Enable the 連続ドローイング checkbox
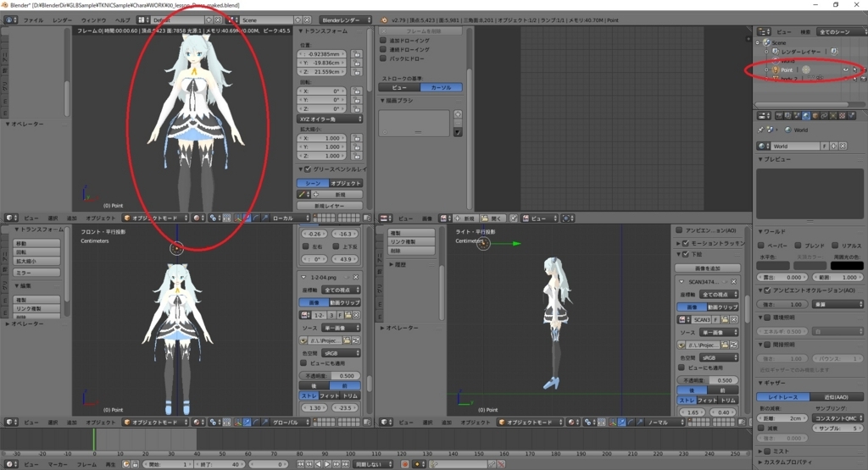 click(382, 49)
